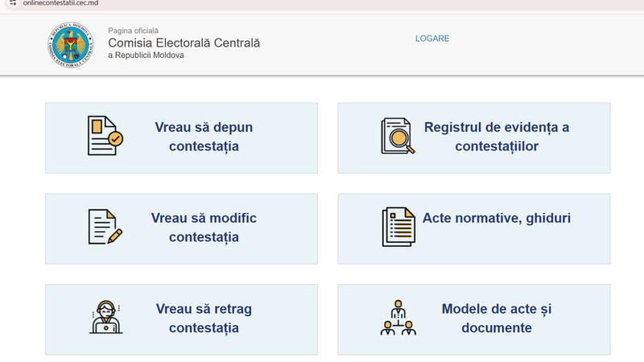Open site information icon in address bar
This screenshot has height=362, width=644.
(12, 3)
